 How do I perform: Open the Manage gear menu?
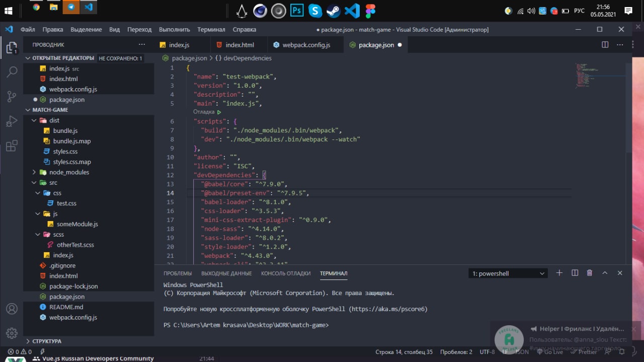12,333
